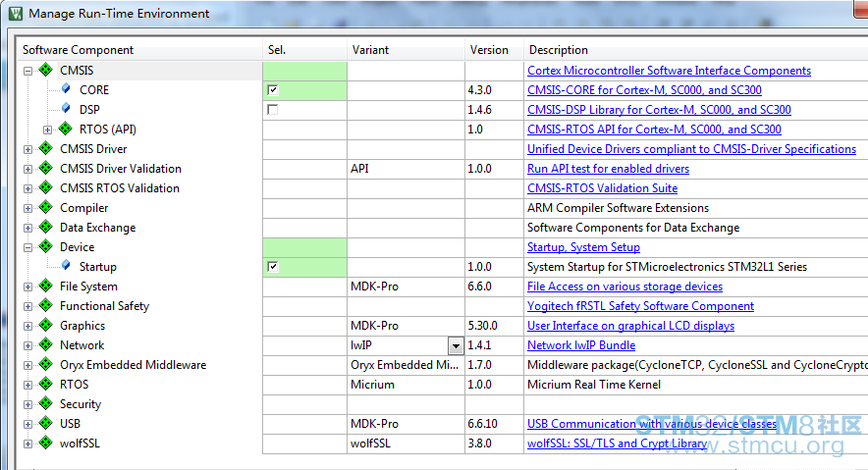Open Run API test for enabled drivers link

[608, 168]
